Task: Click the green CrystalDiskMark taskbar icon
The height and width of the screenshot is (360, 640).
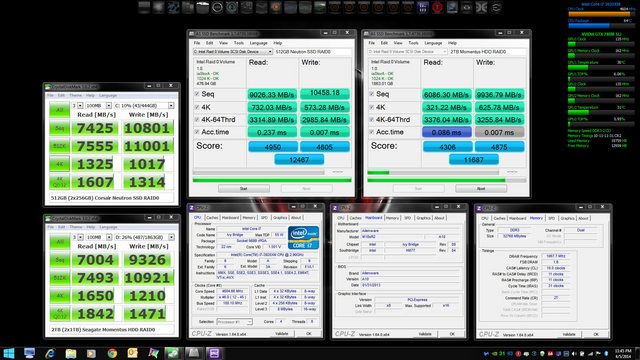Action: tap(173, 353)
